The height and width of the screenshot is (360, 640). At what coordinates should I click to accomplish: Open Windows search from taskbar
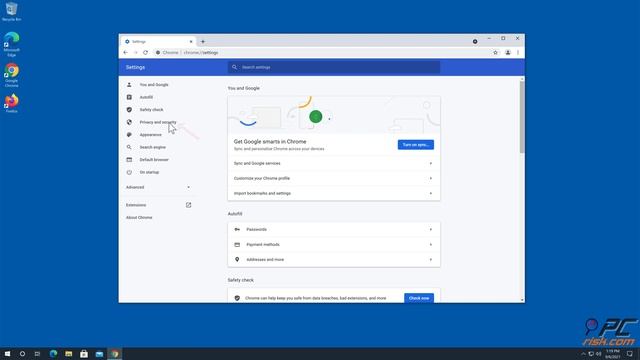22,354
